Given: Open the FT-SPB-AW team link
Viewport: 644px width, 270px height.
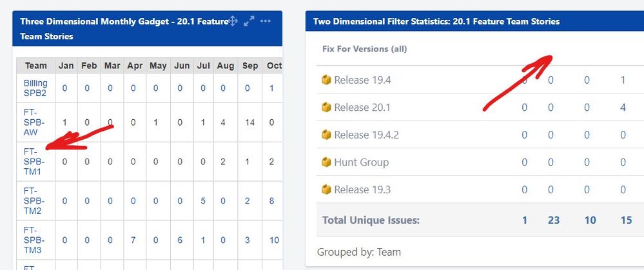Looking at the screenshot, I should pyautogui.click(x=34, y=122).
